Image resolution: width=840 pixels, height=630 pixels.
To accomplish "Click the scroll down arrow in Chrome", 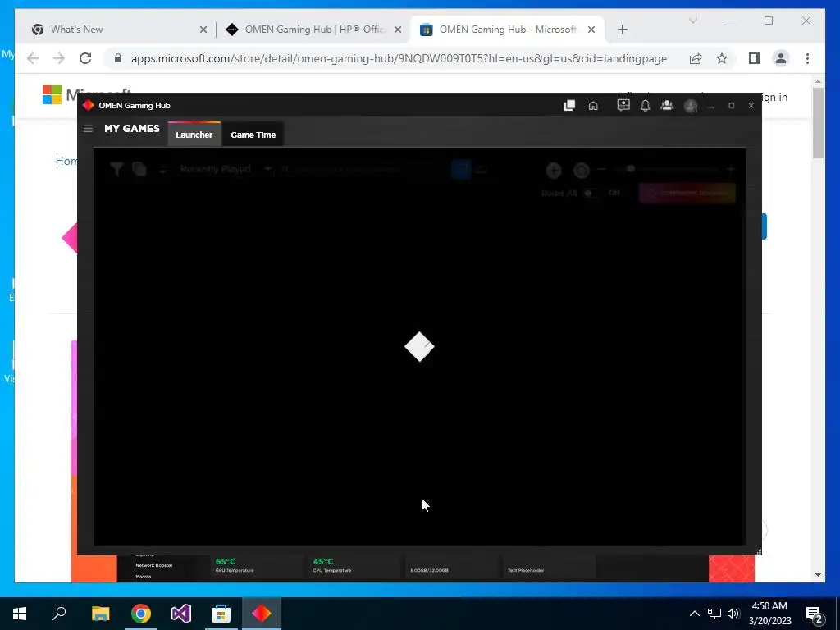I will pyautogui.click(x=818, y=575).
